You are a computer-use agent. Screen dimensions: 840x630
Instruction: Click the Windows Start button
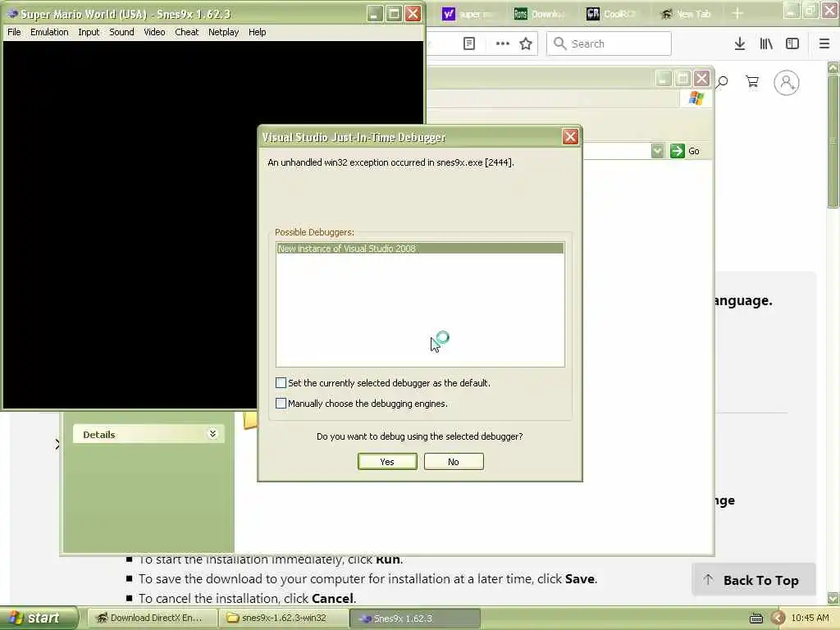point(38,618)
